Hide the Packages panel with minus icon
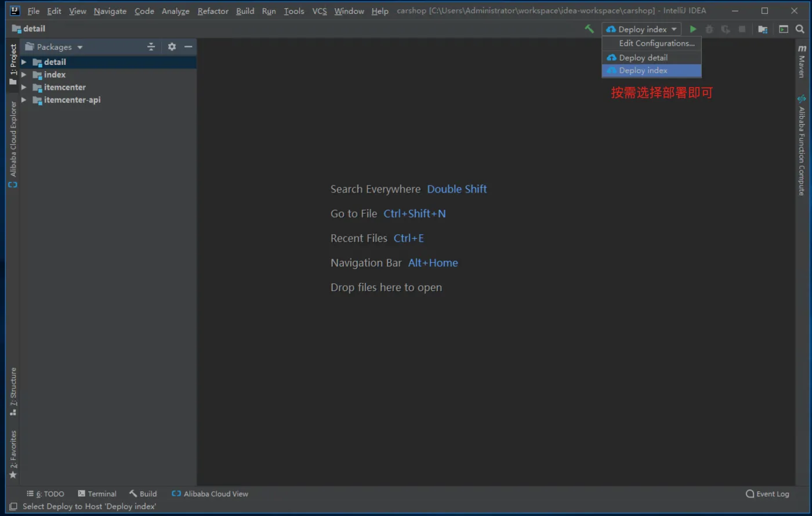This screenshot has height=516, width=812. click(188, 47)
